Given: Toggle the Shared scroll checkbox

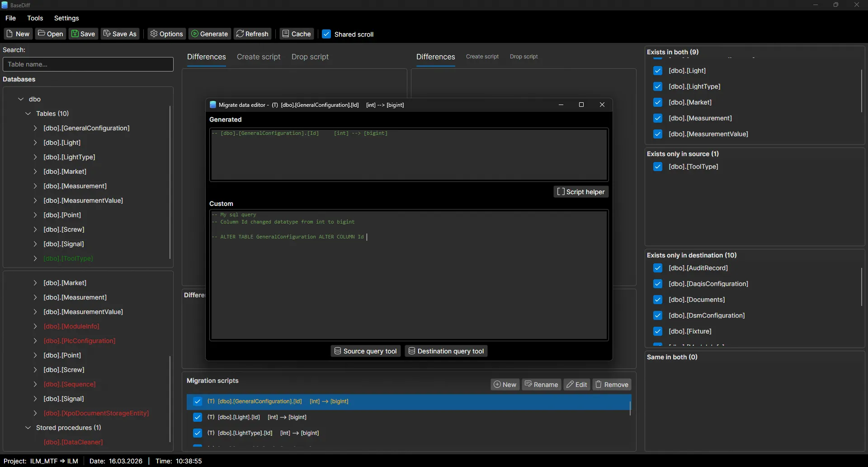Looking at the screenshot, I should (x=327, y=34).
